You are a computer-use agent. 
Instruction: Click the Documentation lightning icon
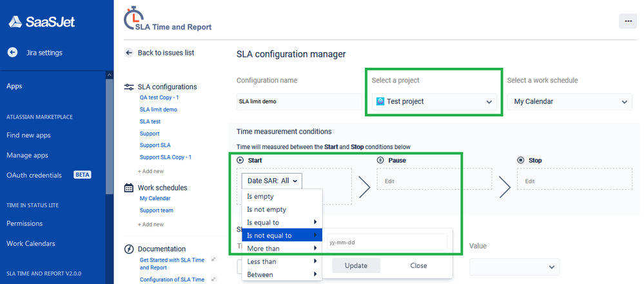tap(129, 249)
